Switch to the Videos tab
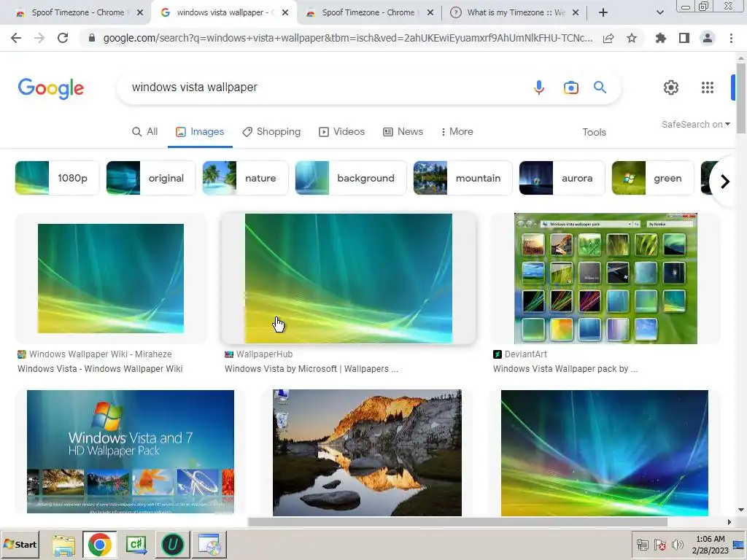747x560 pixels. tap(341, 131)
